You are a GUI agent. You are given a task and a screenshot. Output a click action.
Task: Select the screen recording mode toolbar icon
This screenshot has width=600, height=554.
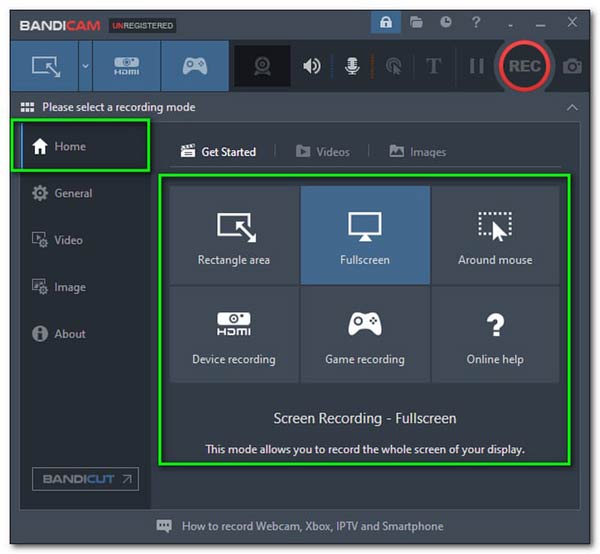click(x=46, y=66)
